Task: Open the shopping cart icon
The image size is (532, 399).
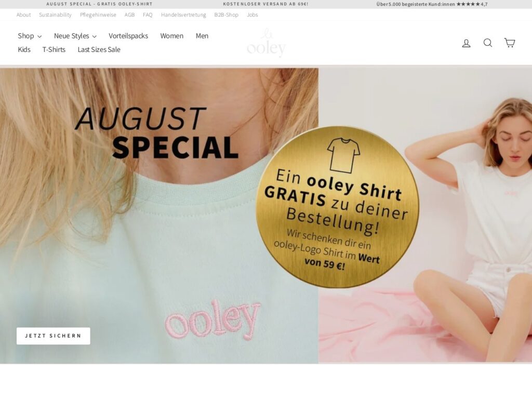Action: point(510,43)
